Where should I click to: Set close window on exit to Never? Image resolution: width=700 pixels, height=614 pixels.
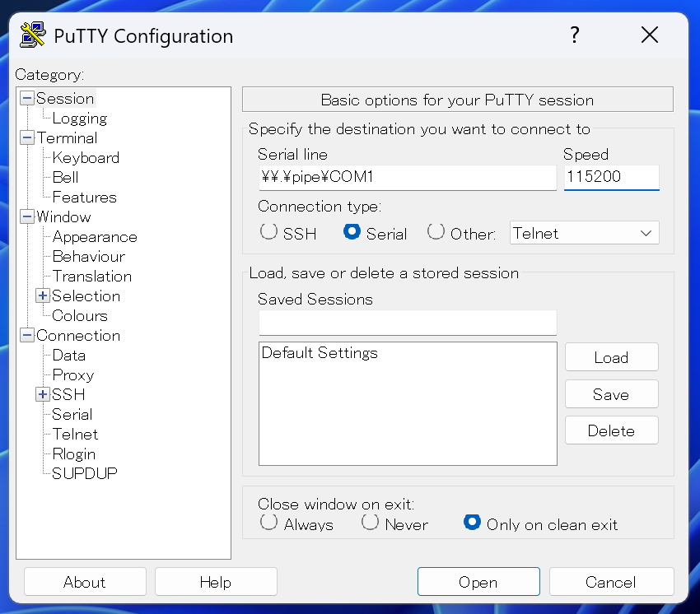coord(368,522)
